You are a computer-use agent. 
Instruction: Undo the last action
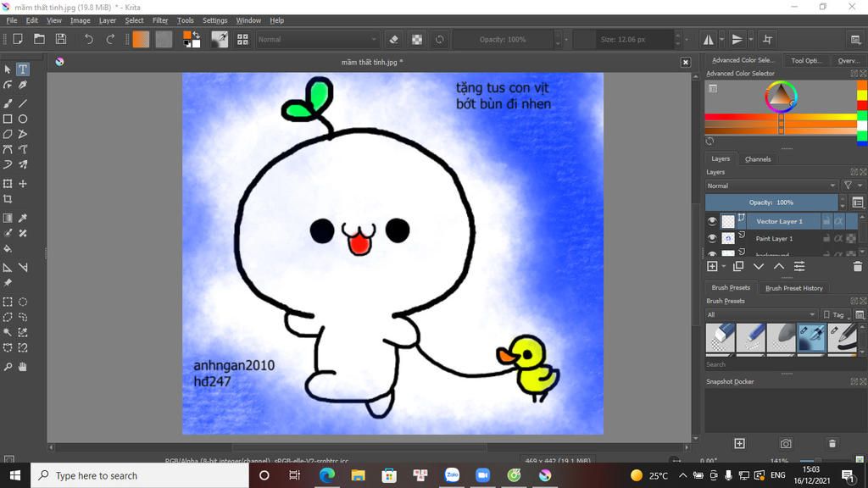click(x=88, y=39)
